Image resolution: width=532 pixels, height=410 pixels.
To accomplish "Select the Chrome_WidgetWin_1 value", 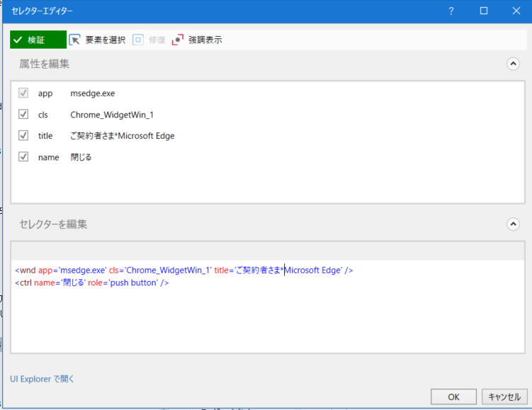I will (x=112, y=115).
